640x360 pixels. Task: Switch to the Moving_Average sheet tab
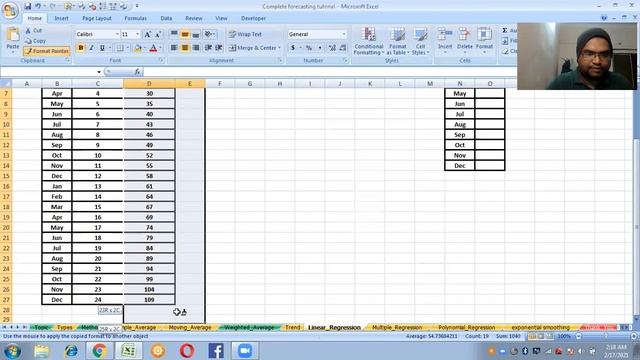[190, 327]
